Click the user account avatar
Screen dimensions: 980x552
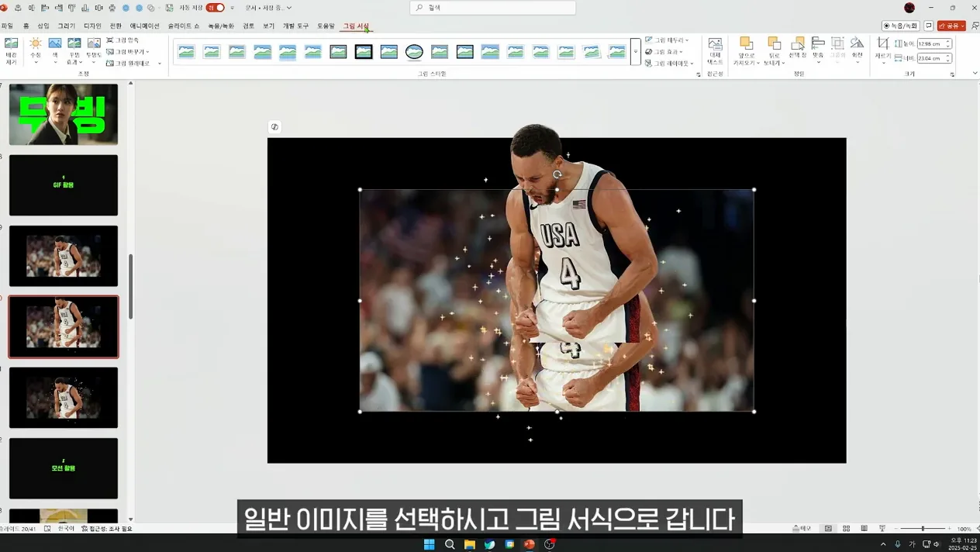(x=909, y=8)
